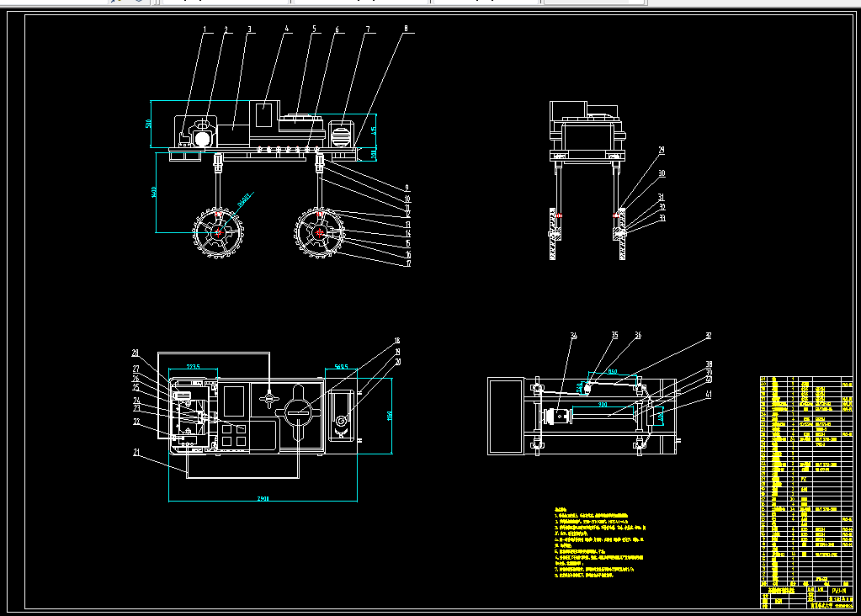Pick callout number 28 left of plan view
Screen dimensions: 861x616
click(135, 353)
